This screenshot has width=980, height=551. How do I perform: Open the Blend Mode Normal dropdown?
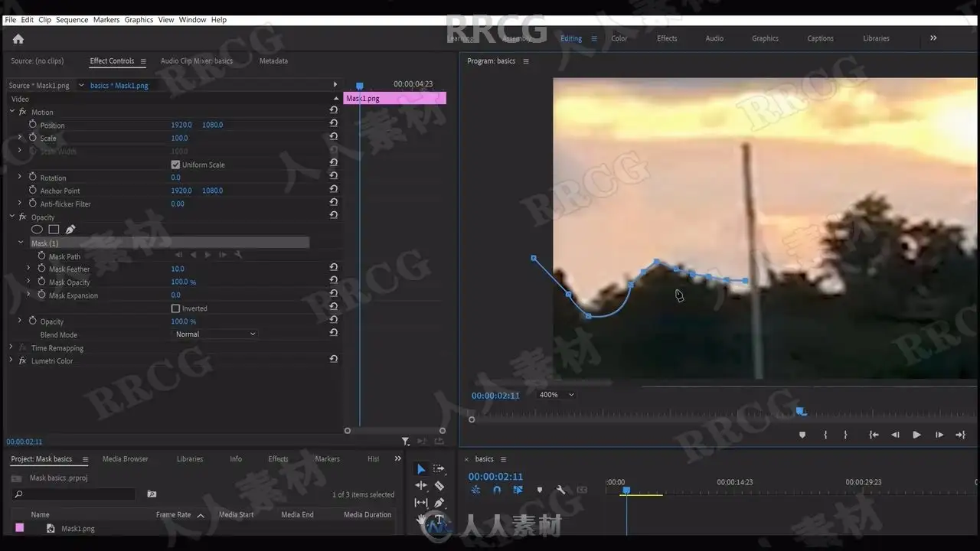(x=215, y=334)
